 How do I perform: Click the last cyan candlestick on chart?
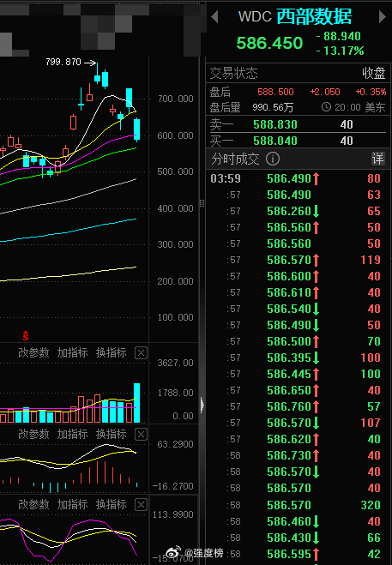[x=136, y=129]
